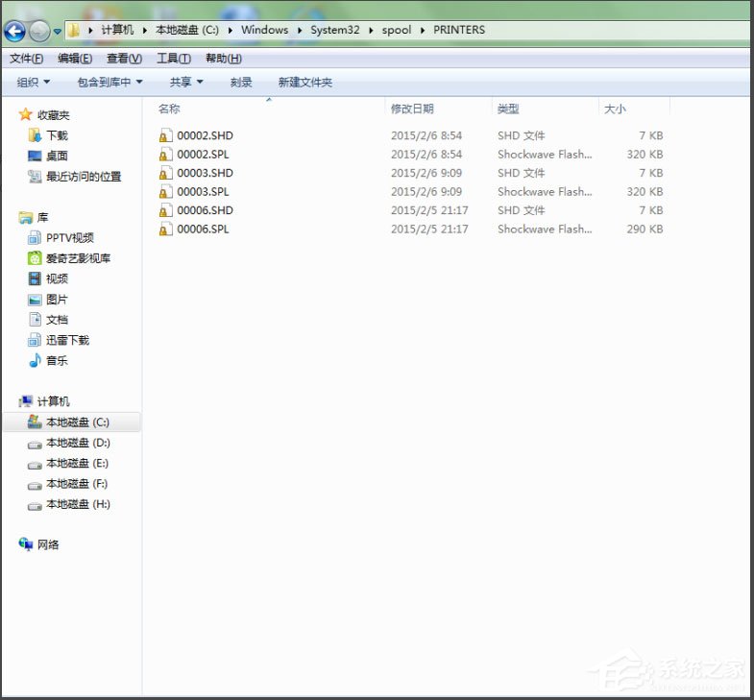
Task: Expand the 包含到库中 dropdown
Action: [109, 83]
